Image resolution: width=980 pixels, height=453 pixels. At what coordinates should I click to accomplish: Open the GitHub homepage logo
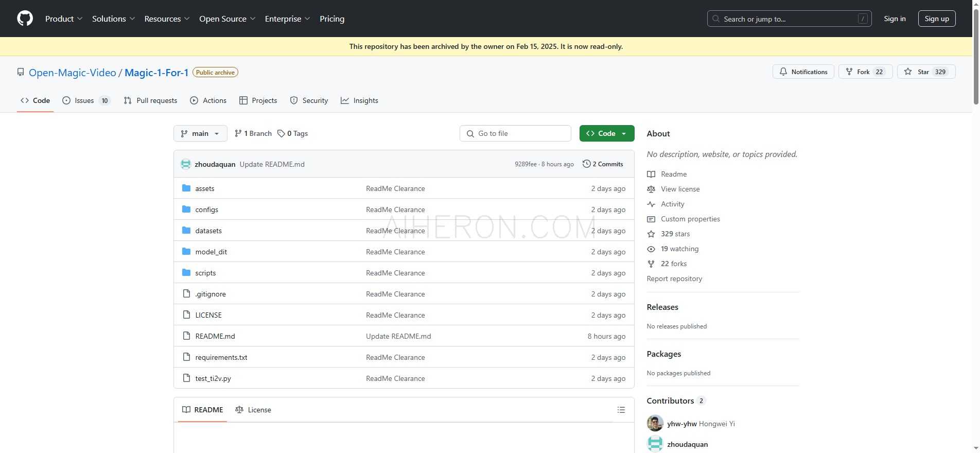25,19
